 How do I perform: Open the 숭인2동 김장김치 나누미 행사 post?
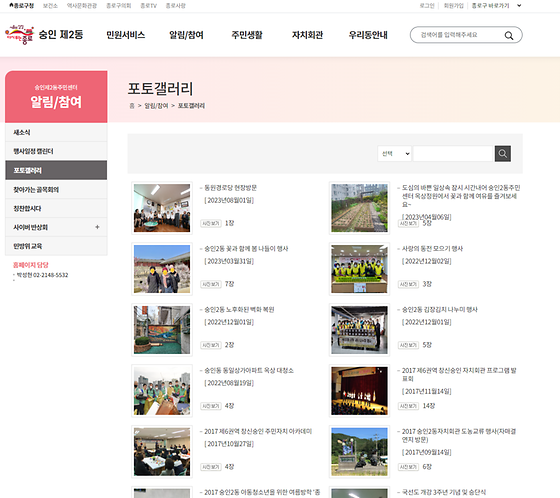(440, 310)
